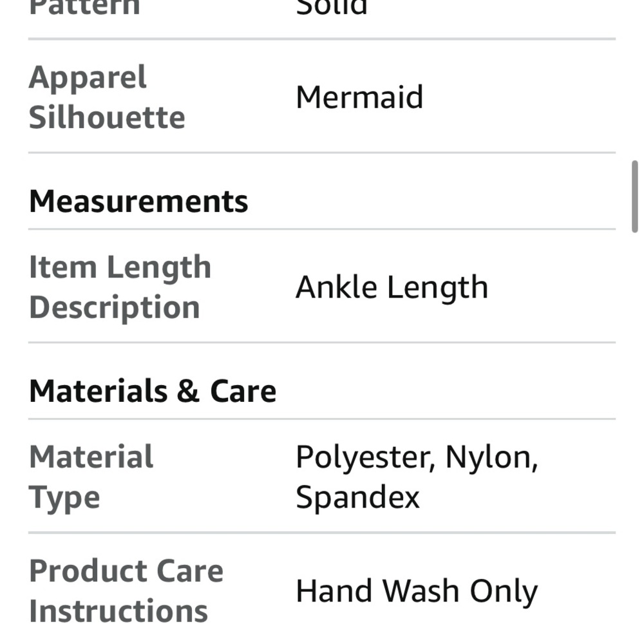The width and height of the screenshot is (644, 644).
Task: Click the word Instructions
Action: [x=118, y=611]
